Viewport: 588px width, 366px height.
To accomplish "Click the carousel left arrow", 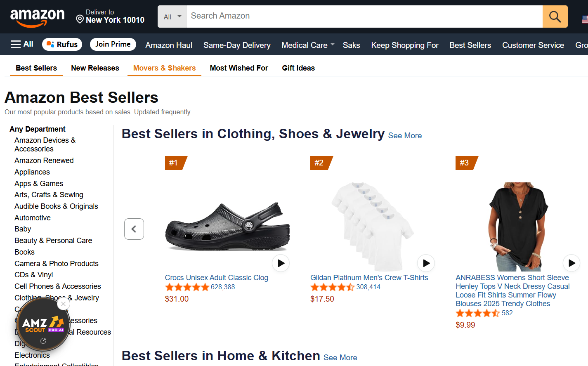I will click(134, 229).
